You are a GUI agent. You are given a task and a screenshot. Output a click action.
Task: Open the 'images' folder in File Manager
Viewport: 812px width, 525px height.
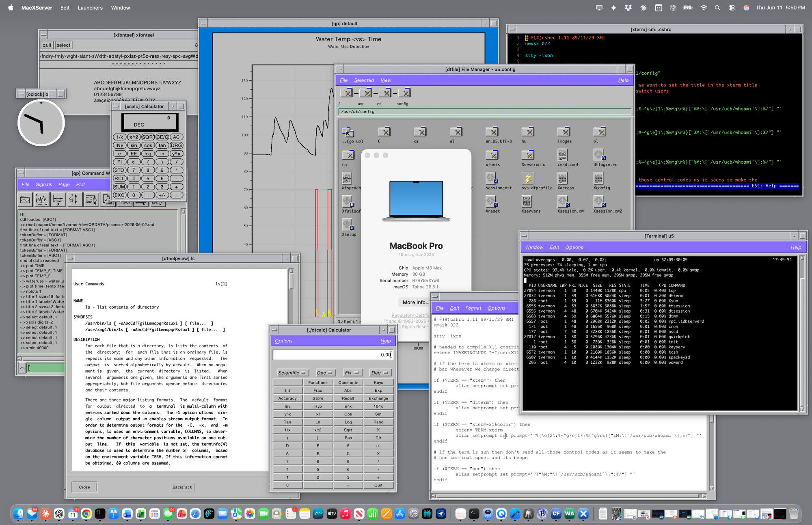pyautogui.click(x=564, y=132)
